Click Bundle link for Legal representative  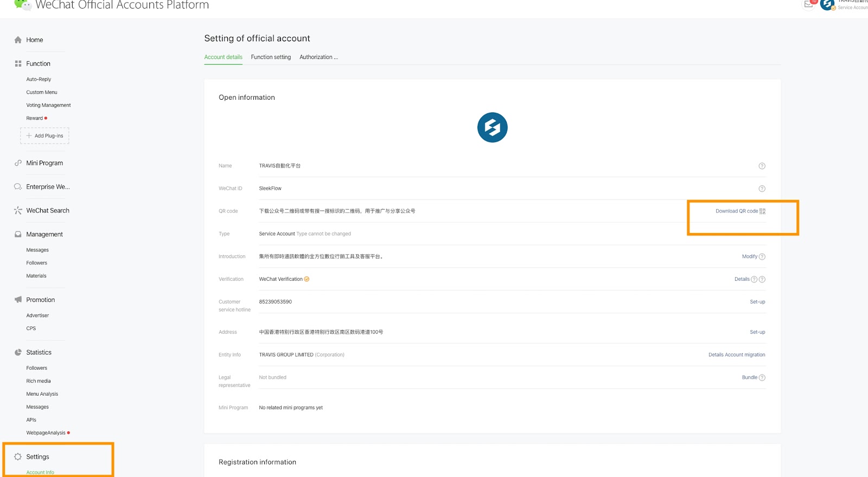(750, 378)
